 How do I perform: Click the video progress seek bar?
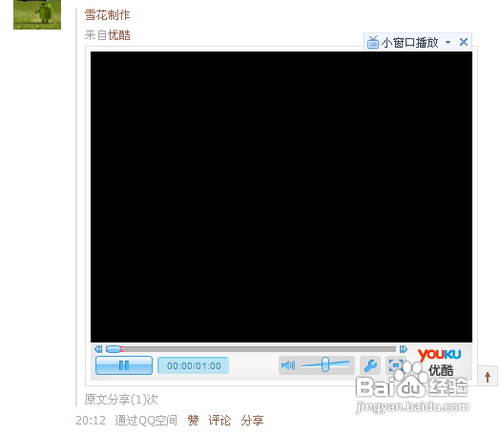tap(251, 349)
